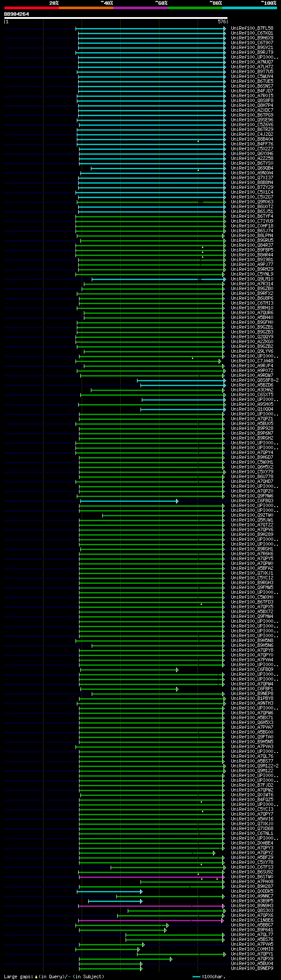Open hit UniRef100_C5WUV4
This screenshot has height=980, width=281.
[x=252, y=77]
